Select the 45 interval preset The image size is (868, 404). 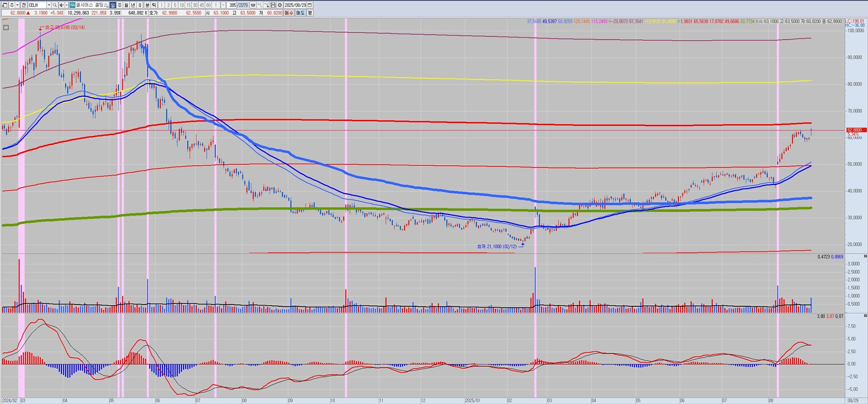[x=202, y=5]
